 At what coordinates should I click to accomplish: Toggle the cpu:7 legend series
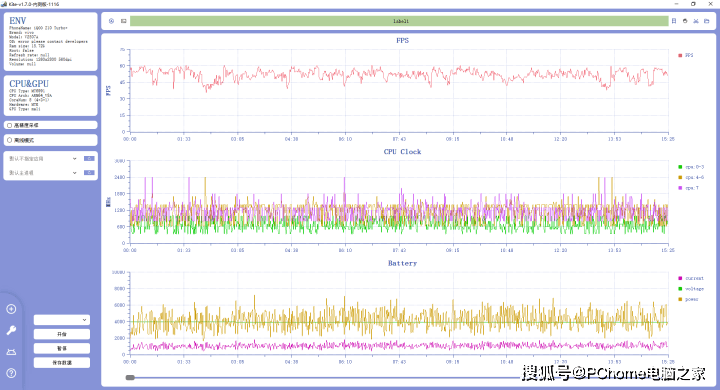[688, 188]
